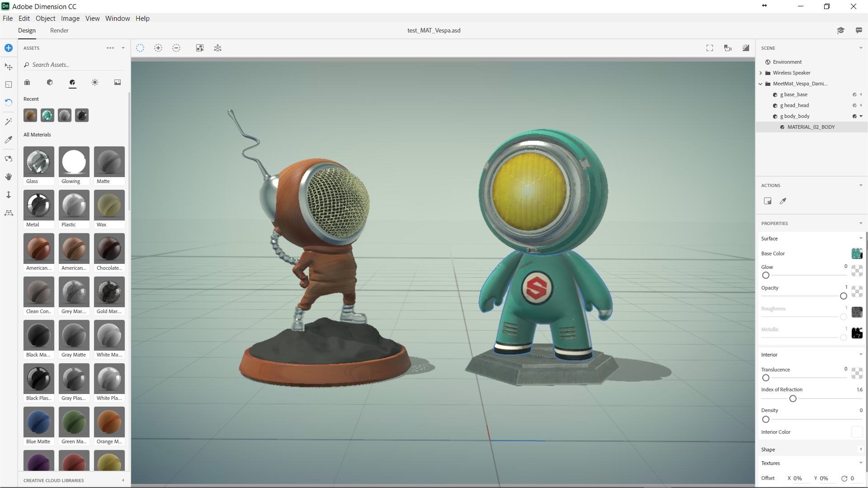Click the Metallic texture map thumbnail
The height and width of the screenshot is (488, 868).
857,333
